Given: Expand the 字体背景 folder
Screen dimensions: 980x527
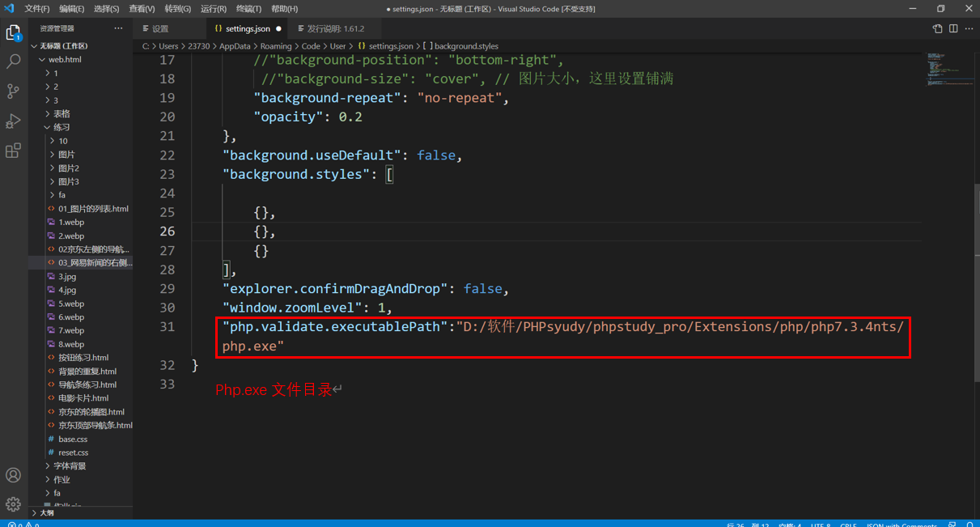Looking at the screenshot, I should [80, 465].
